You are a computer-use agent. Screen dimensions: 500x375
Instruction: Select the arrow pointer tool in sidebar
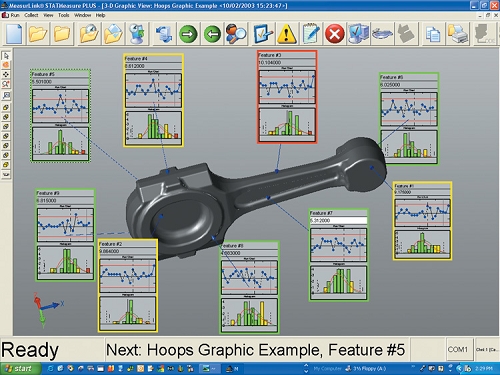click(6, 56)
